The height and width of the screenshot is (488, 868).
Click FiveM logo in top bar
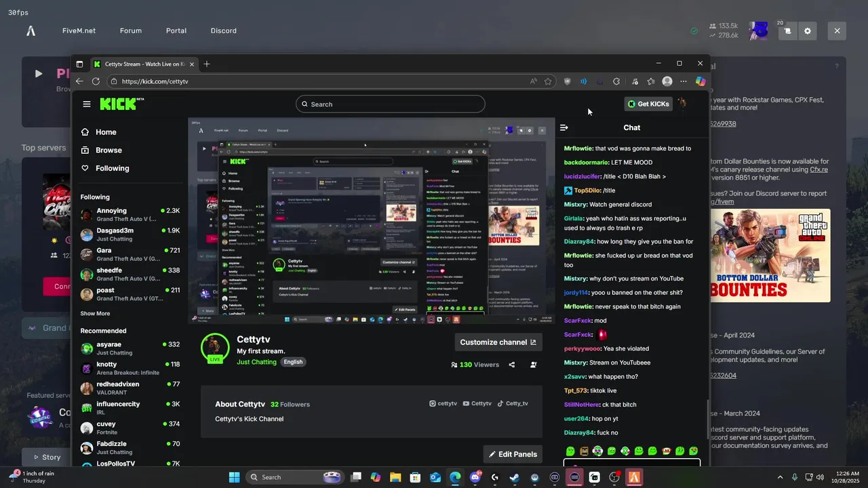tap(31, 30)
